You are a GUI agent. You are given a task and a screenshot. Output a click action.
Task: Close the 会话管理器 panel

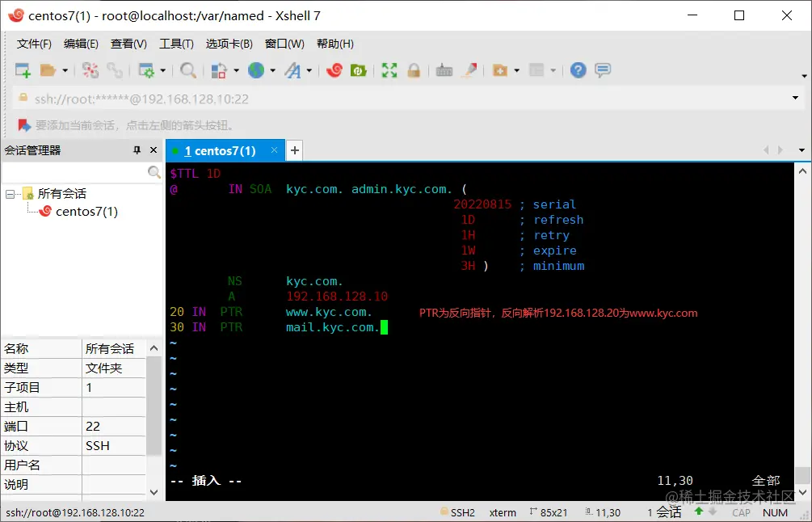click(154, 149)
